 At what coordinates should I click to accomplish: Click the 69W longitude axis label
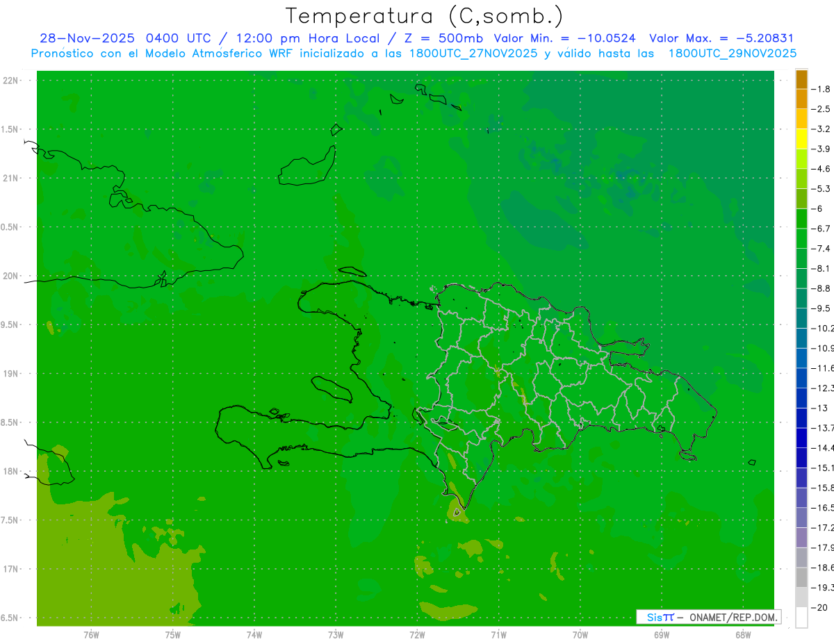pyautogui.click(x=662, y=635)
